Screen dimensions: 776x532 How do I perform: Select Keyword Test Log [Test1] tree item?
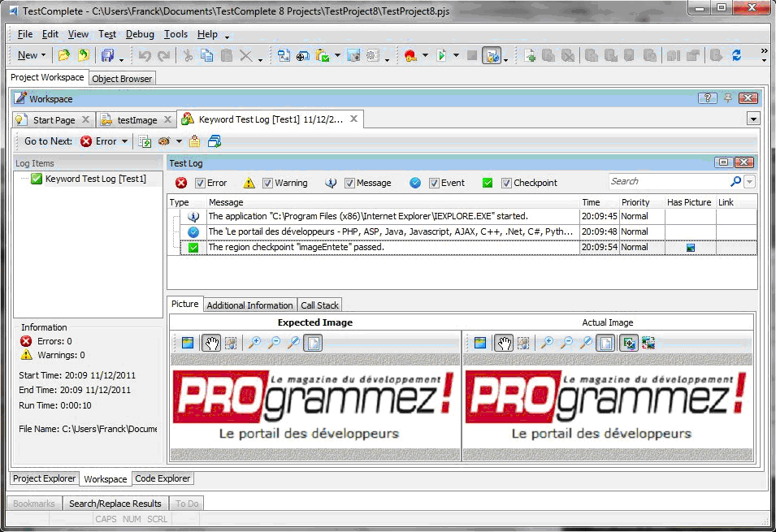pos(96,179)
